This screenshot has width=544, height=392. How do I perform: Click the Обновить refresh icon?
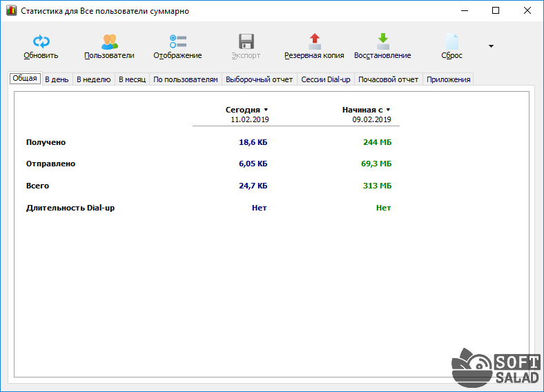click(x=41, y=41)
